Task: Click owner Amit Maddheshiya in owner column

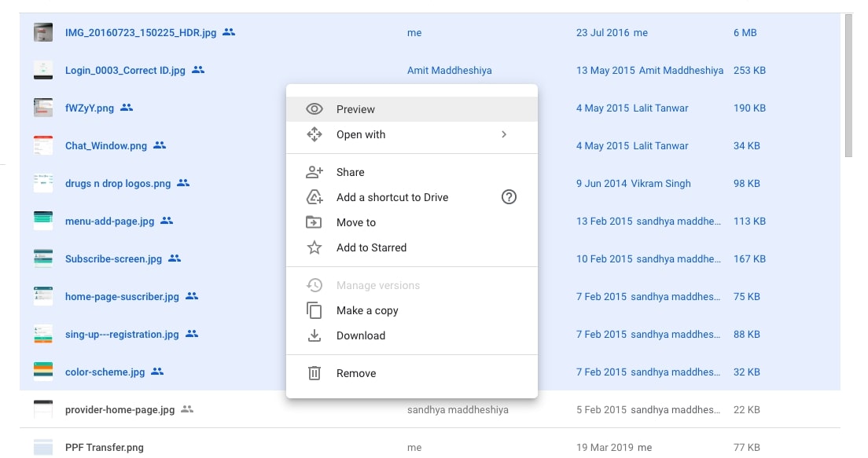Action: [450, 70]
